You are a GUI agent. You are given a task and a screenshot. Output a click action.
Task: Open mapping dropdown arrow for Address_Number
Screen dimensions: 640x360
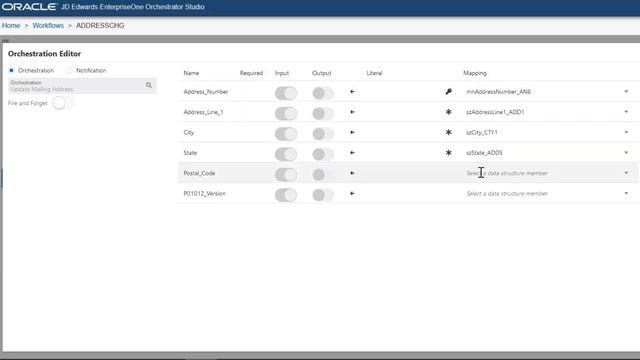point(626,91)
